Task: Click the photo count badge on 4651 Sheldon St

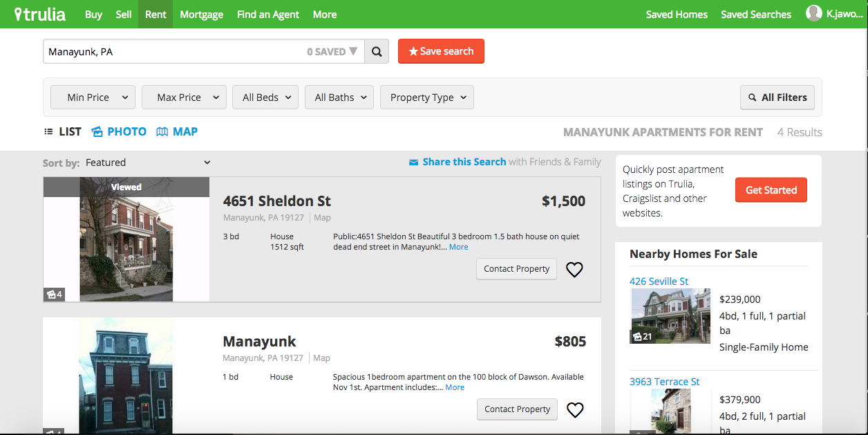Action: (54, 295)
